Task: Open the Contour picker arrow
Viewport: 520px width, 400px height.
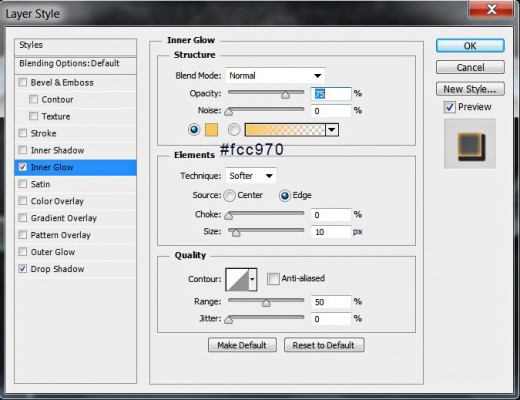Action: [253, 279]
